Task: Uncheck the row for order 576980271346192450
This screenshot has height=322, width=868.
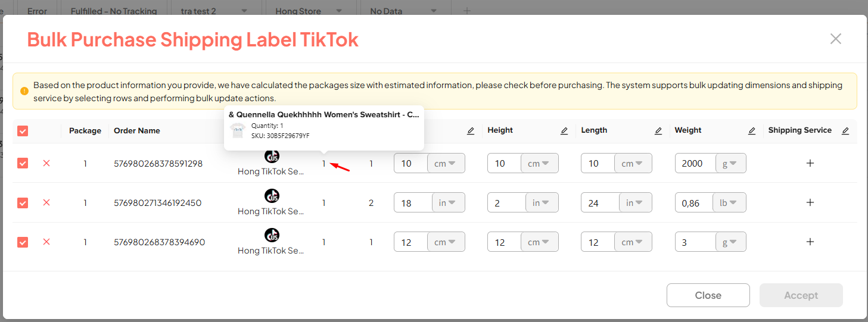Action: point(23,203)
